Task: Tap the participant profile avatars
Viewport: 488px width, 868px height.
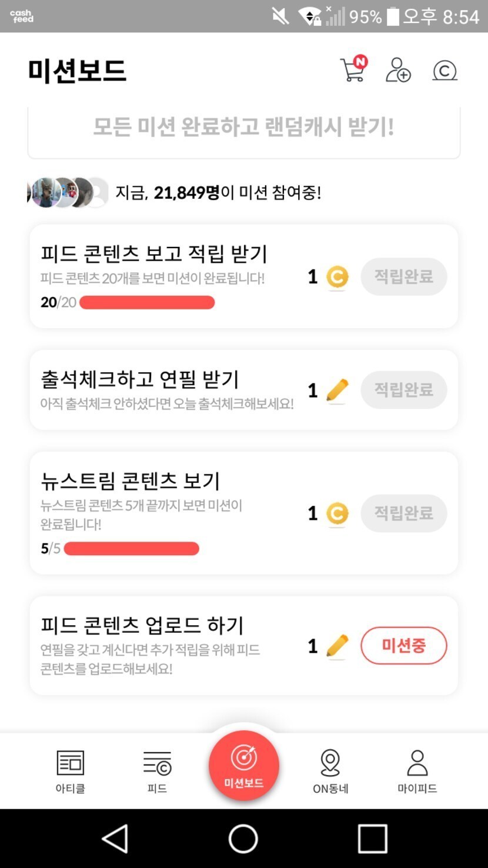Action: coord(68,192)
